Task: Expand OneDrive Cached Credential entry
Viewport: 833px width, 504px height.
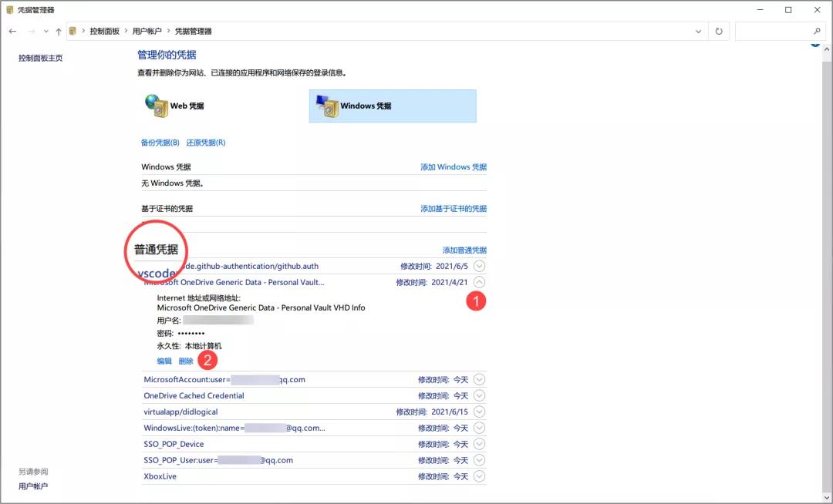Action: pyautogui.click(x=479, y=395)
